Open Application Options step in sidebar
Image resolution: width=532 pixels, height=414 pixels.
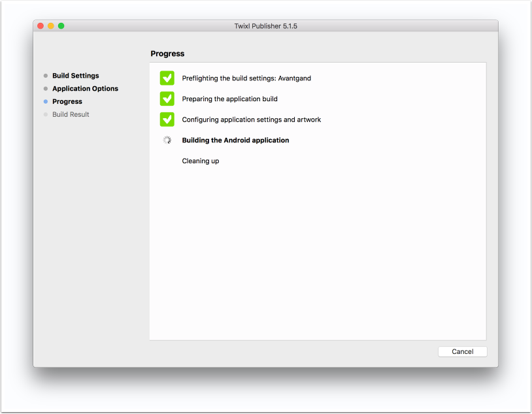[85, 89]
